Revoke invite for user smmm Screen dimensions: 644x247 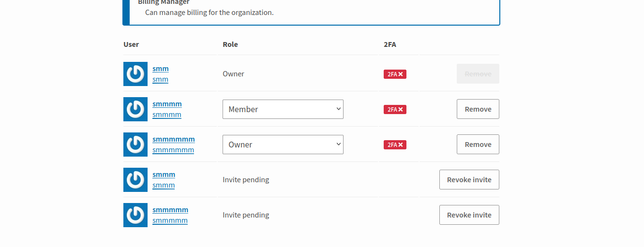click(469, 180)
